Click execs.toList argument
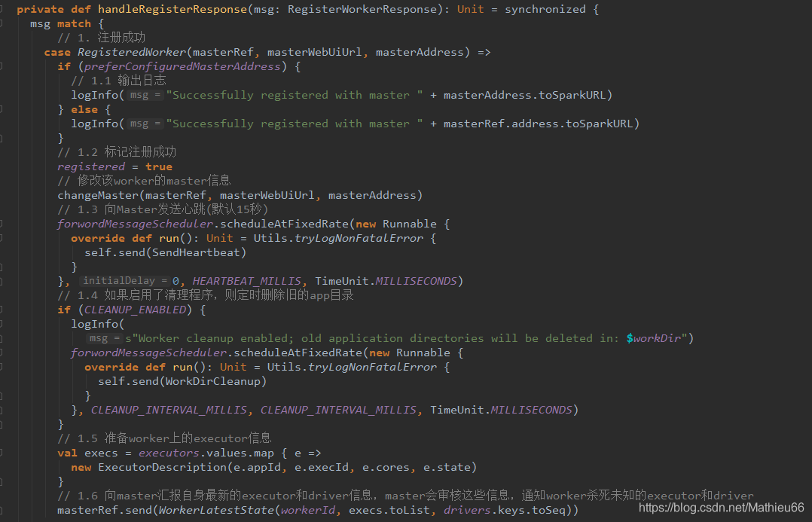 pos(389,510)
